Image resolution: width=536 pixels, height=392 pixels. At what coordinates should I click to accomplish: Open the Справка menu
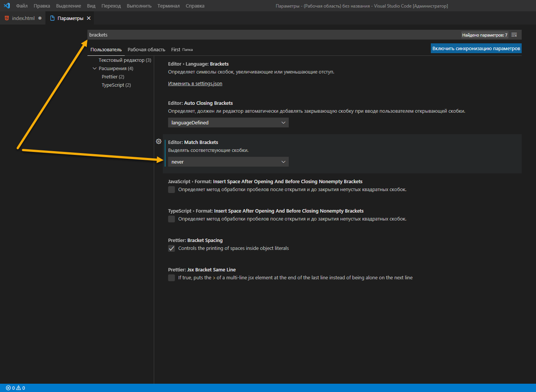coord(195,6)
